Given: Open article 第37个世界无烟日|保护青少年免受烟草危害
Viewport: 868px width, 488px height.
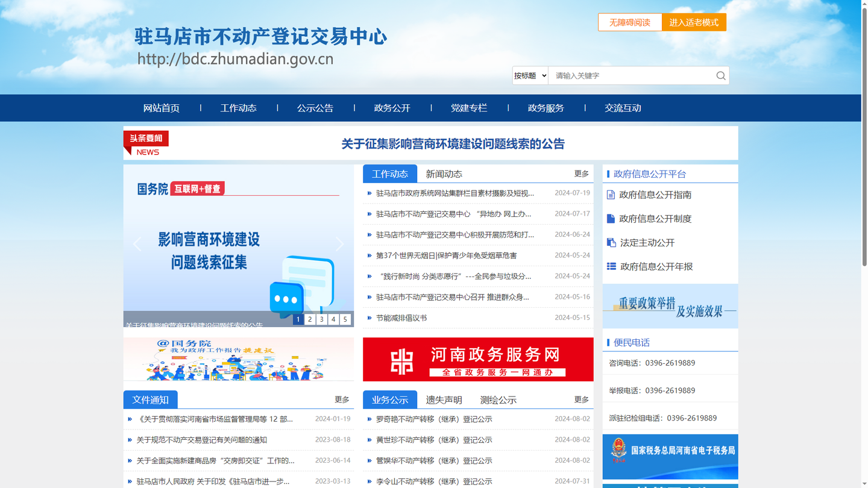Looking at the screenshot, I should pos(447,255).
